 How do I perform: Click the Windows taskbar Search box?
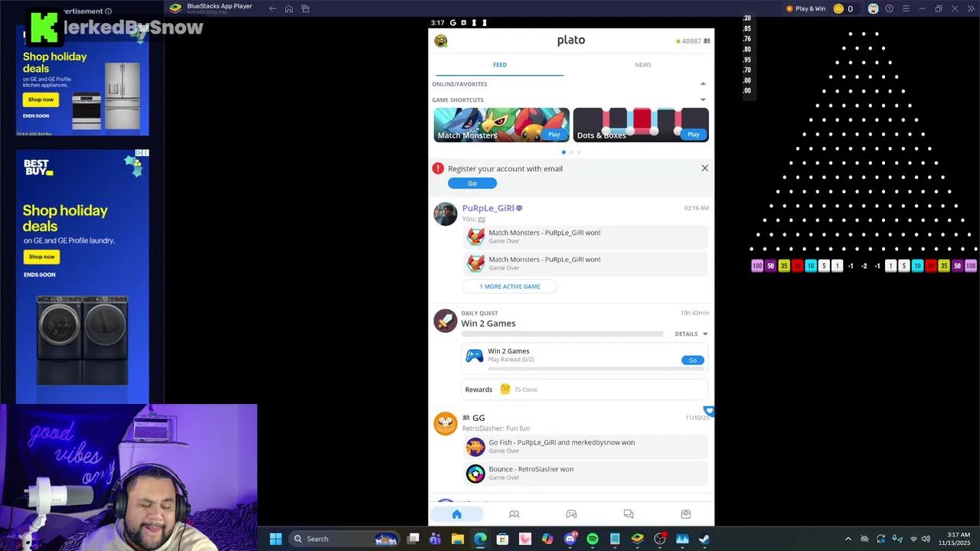click(x=344, y=539)
